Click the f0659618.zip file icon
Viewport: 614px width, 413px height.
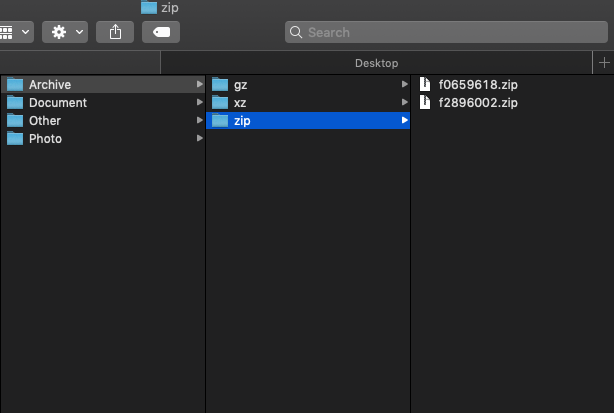click(x=425, y=84)
